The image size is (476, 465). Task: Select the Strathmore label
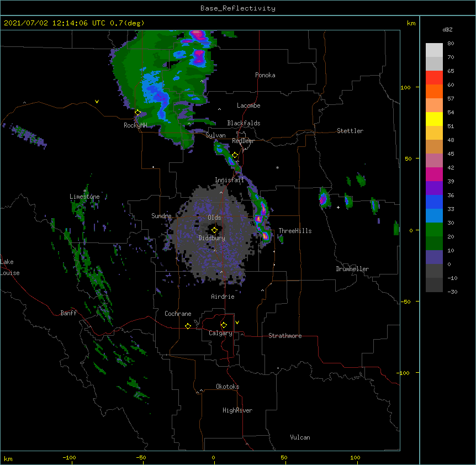click(285, 336)
